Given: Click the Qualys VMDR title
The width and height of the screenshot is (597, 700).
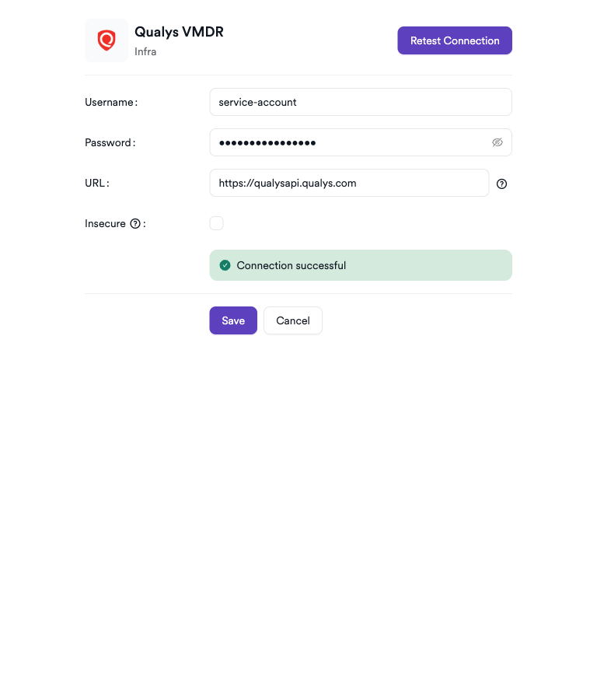Looking at the screenshot, I should pos(179,32).
